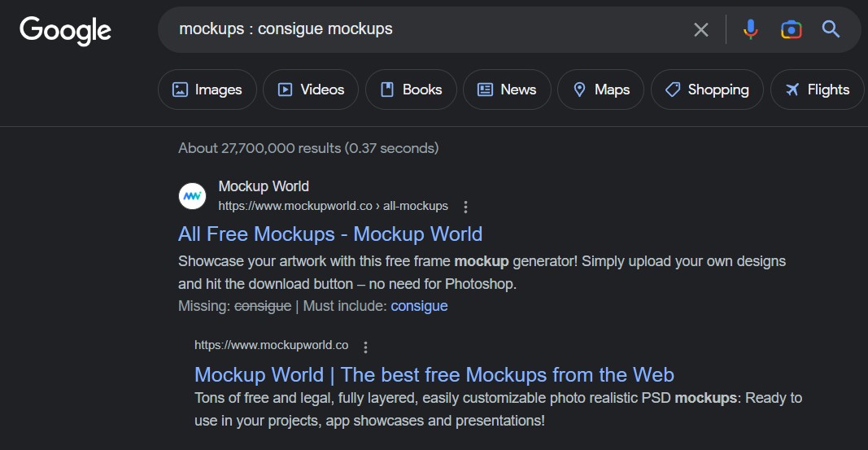
Task: Open the Mockup World best free Mockups result
Action: coord(434,374)
